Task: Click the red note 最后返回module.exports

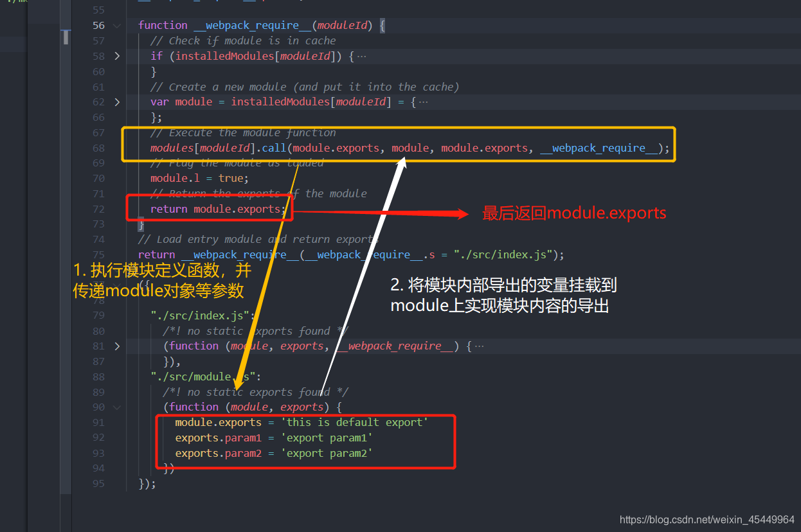Action: pos(574,213)
